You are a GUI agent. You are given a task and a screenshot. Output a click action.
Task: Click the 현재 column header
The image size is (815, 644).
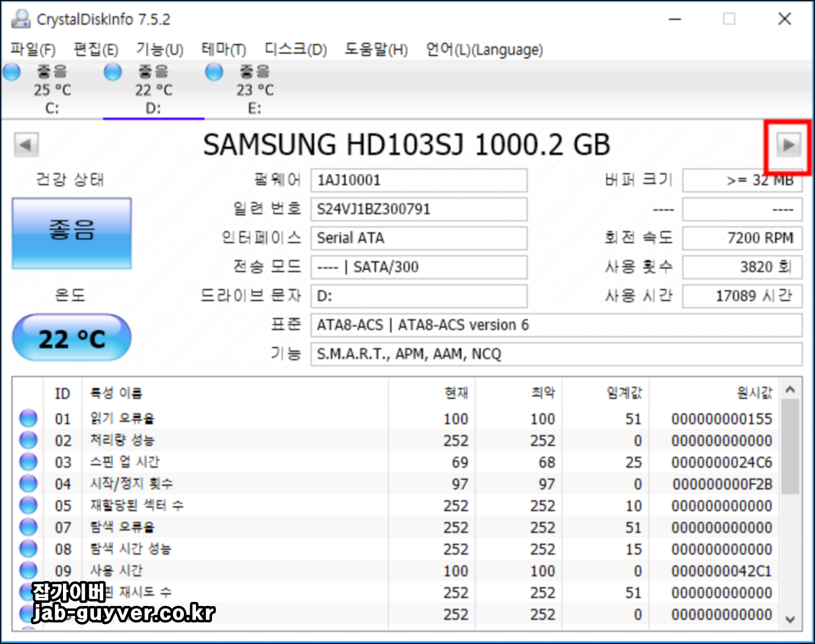pos(431,393)
